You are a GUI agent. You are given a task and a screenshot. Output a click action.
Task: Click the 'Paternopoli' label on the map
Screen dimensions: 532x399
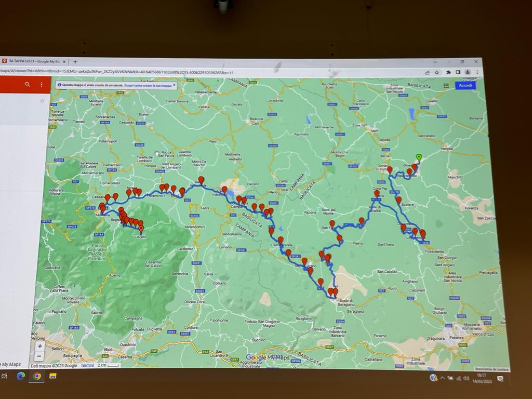[108, 141]
